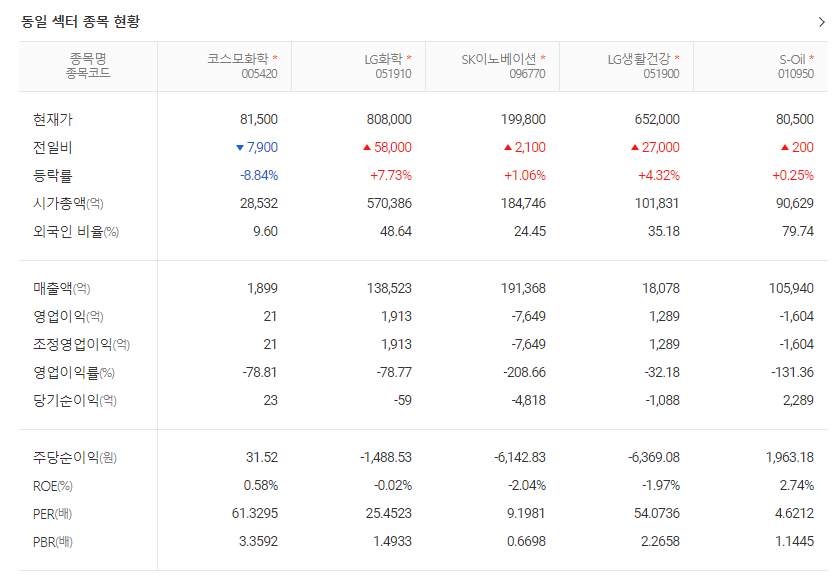839x581 pixels.
Task: Click the operating margin -131.36
Action: pyautogui.click(x=792, y=372)
